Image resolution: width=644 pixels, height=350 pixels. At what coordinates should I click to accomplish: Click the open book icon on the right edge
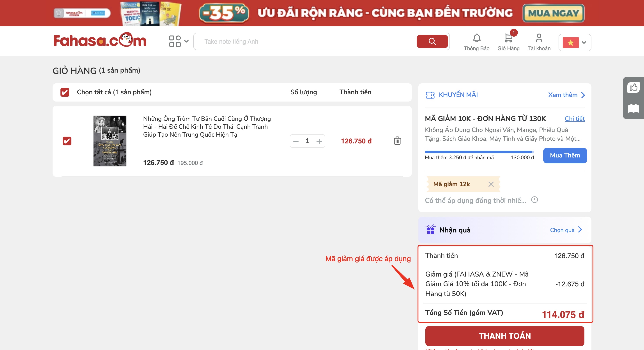tap(633, 108)
